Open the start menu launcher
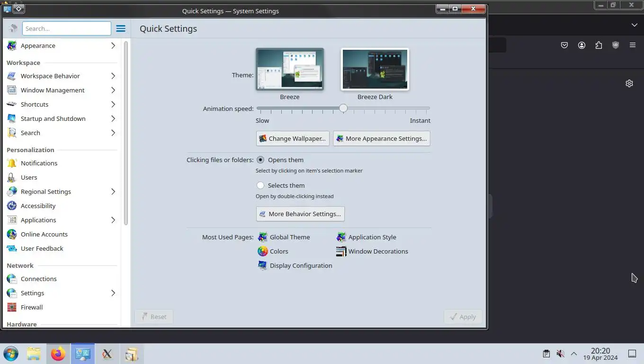 coord(10,354)
